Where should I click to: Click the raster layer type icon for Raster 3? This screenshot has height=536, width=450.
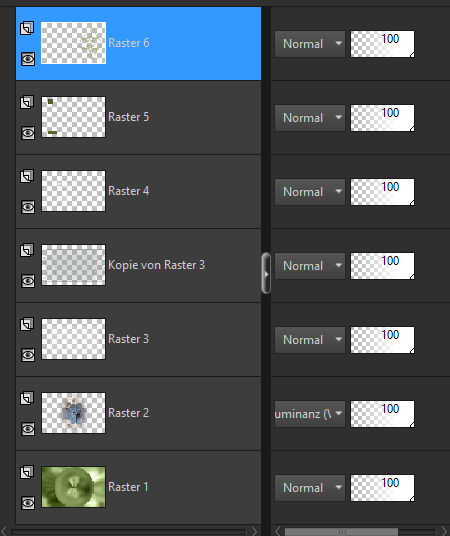tap(27, 324)
